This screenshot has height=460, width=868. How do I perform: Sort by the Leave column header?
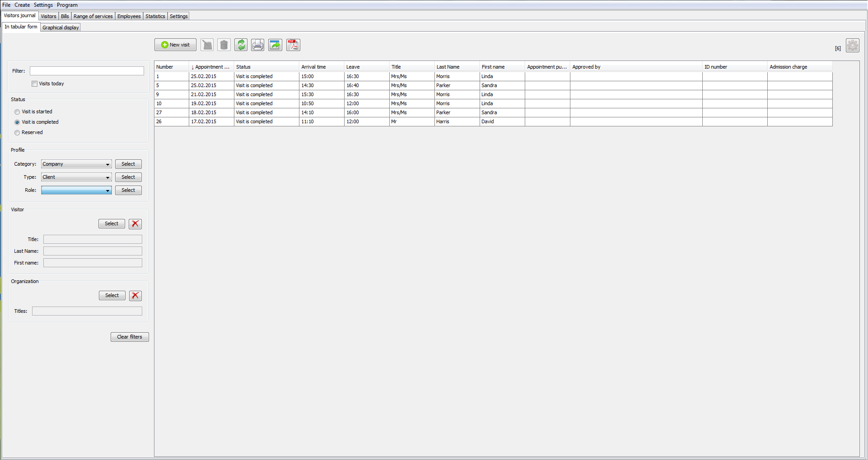(367, 67)
